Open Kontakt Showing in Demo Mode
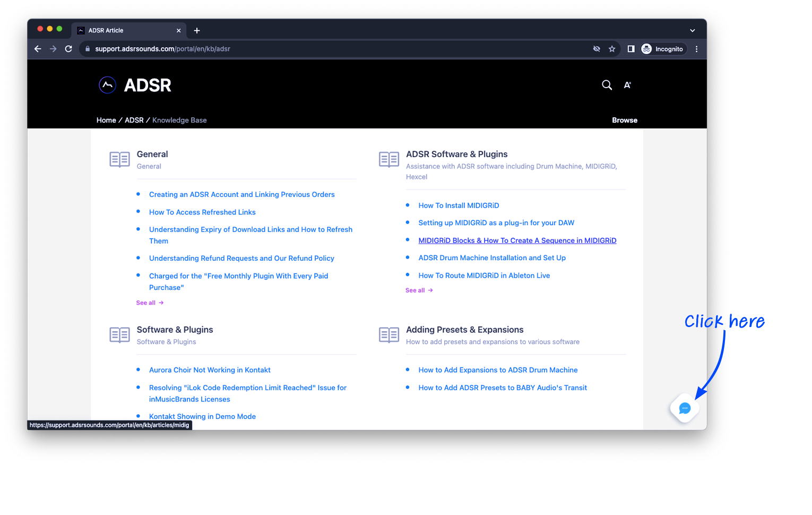 coord(202,417)
